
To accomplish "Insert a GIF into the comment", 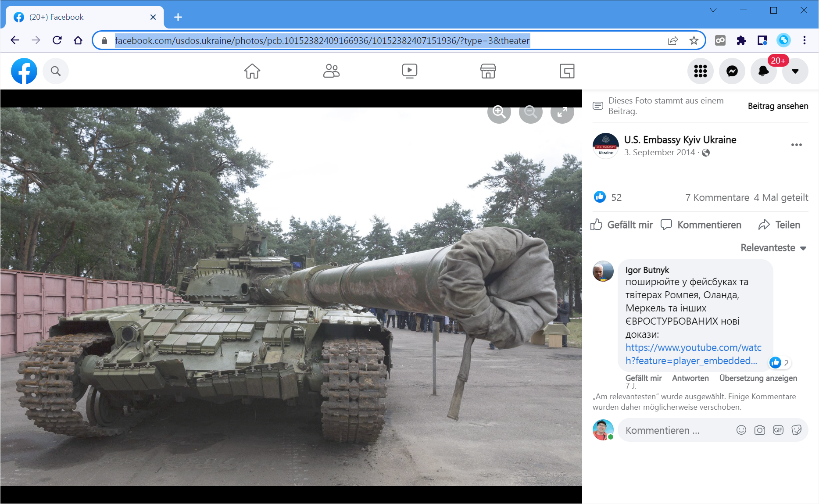I will (778, 430).
